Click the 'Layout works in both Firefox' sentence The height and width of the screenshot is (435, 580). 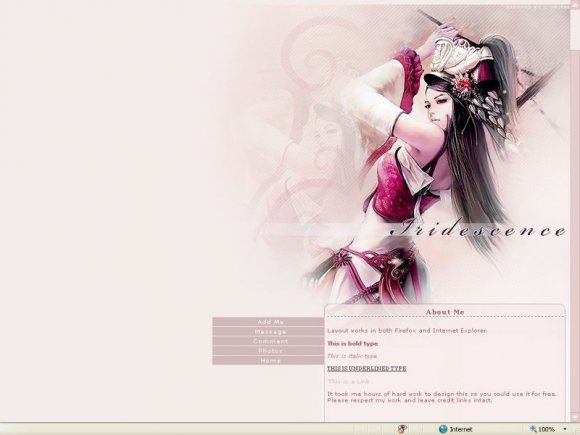[x=407, y=331]
